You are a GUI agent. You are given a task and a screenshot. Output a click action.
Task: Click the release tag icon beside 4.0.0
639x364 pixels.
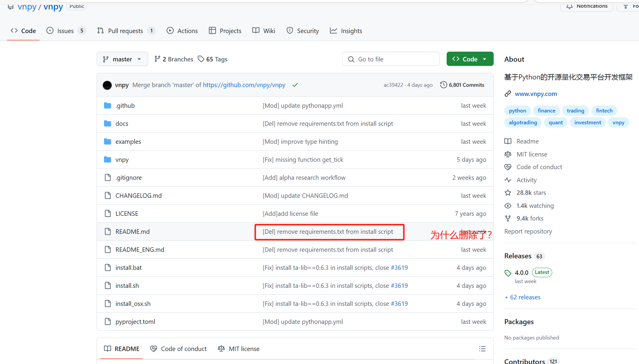(508, 273)
